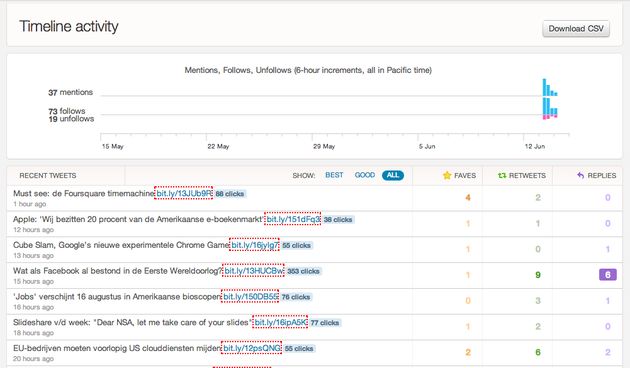This screenshot has width=630, height=368.
Task: Click the '15 hours ago' timestamp
Action: coord(33,281)
